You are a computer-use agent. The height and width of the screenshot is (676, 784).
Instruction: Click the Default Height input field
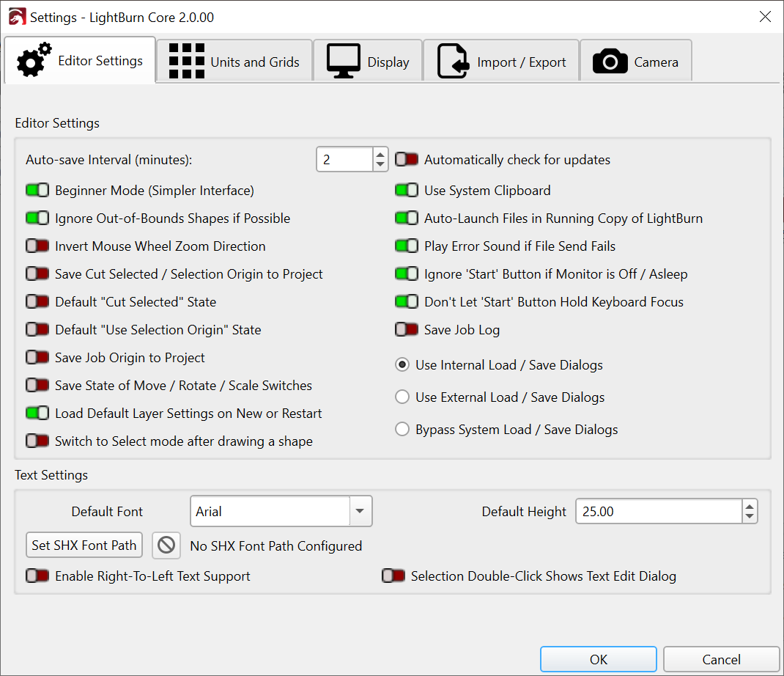pyautogui.click(x=658, y=512)
